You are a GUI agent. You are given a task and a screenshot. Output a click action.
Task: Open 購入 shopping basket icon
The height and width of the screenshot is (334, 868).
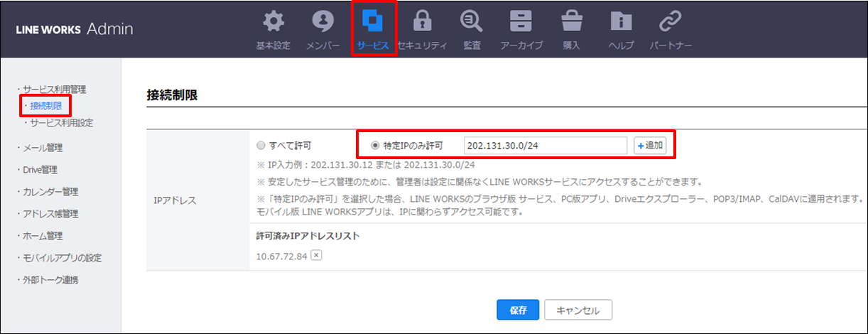[571, 23]
